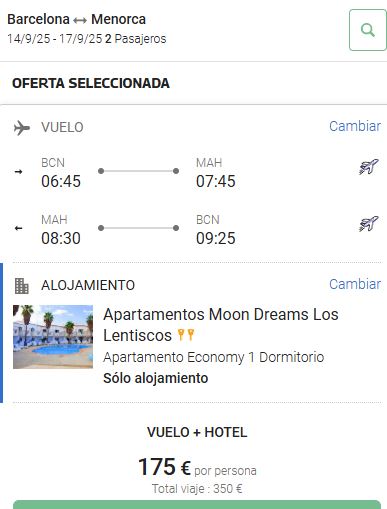Click the dates and 2 Pasajeros summary

pos(87,39)
